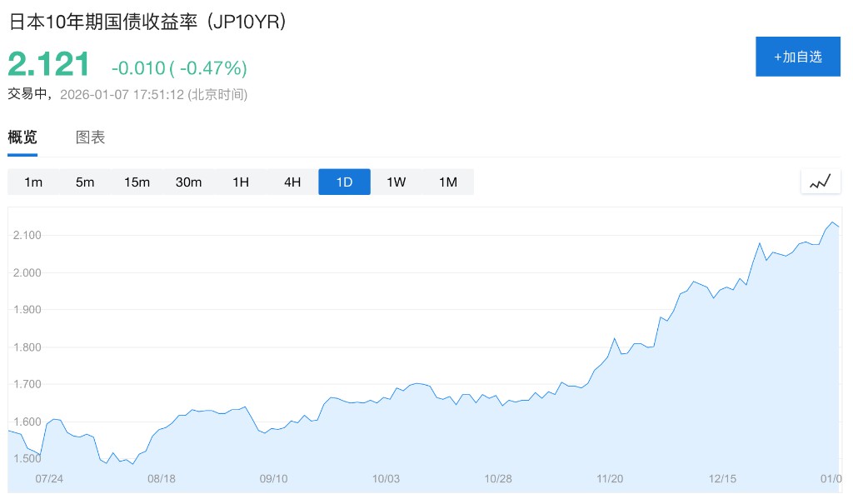
Task: Switch to the 概览 tab
Action: point(22,137)
